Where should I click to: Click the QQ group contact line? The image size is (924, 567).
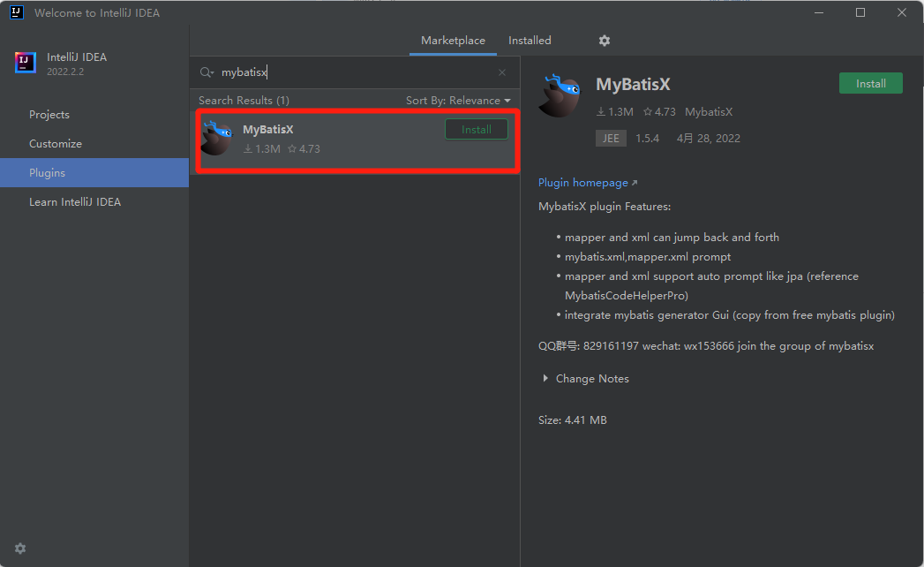pyautogui.click(x=706, y=346)
